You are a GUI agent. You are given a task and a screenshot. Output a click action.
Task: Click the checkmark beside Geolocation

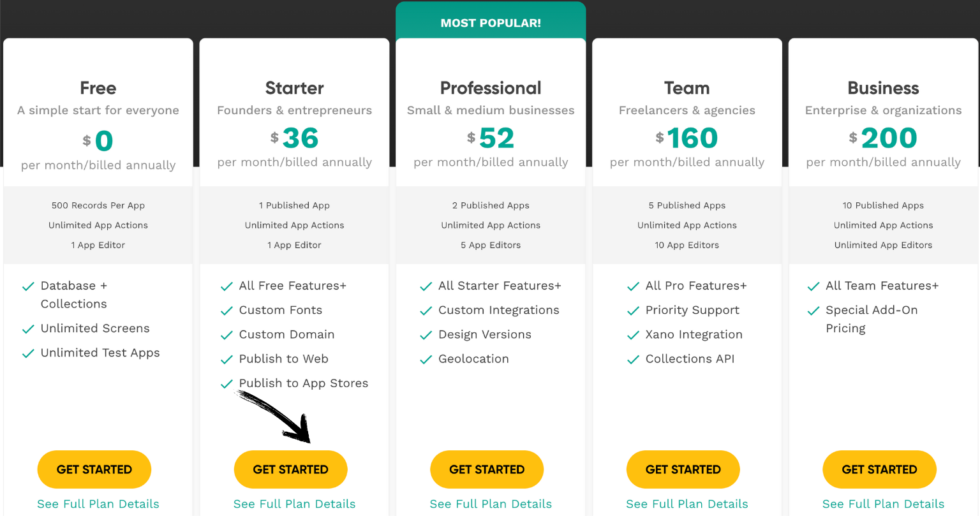pos(426,359)
